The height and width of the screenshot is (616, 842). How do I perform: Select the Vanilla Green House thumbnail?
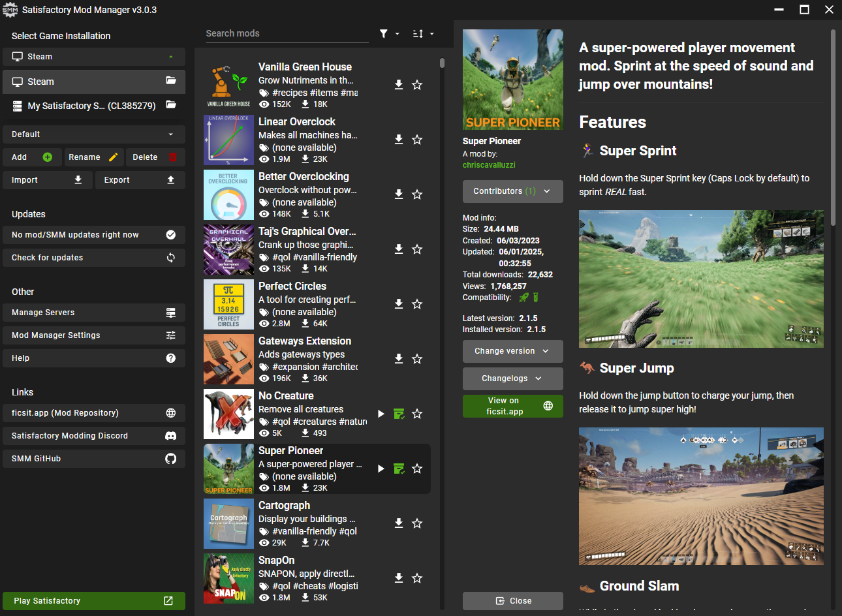point(228,85)
